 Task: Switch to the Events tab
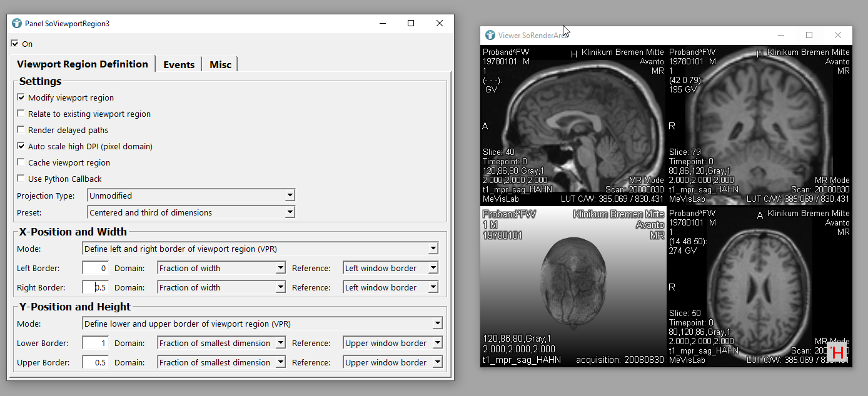[179, 64]
